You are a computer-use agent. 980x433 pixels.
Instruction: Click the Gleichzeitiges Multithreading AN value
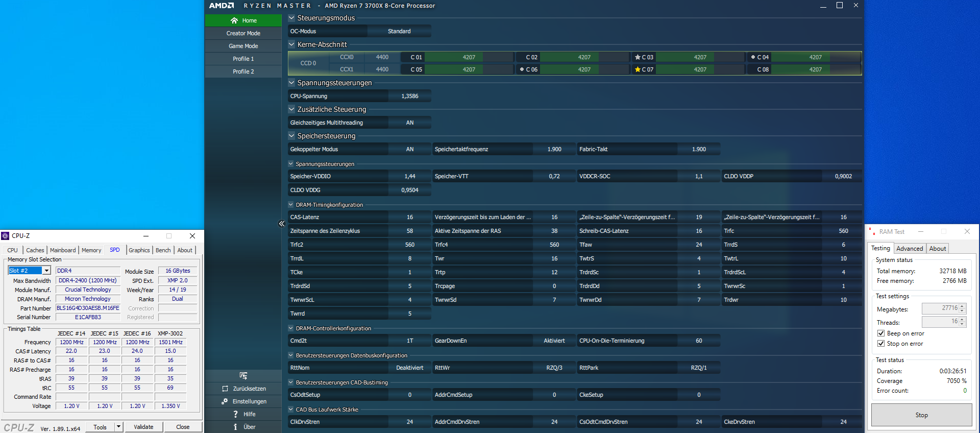point(410,123)
